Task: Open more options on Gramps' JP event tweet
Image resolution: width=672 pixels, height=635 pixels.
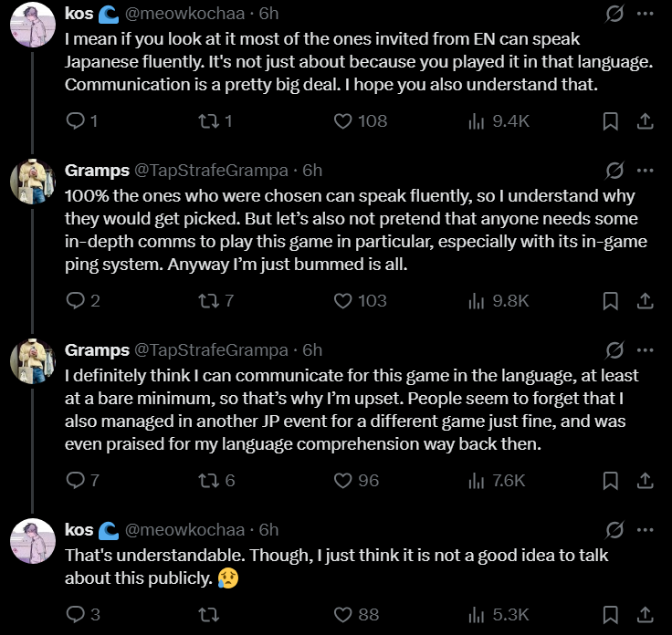Action: point(645,350)
